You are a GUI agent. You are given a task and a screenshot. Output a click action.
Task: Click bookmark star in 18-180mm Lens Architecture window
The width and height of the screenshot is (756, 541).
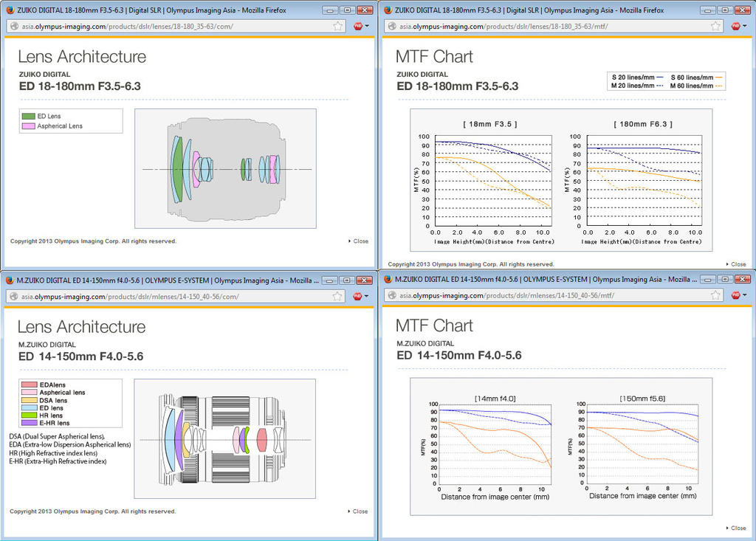point(338,27)
